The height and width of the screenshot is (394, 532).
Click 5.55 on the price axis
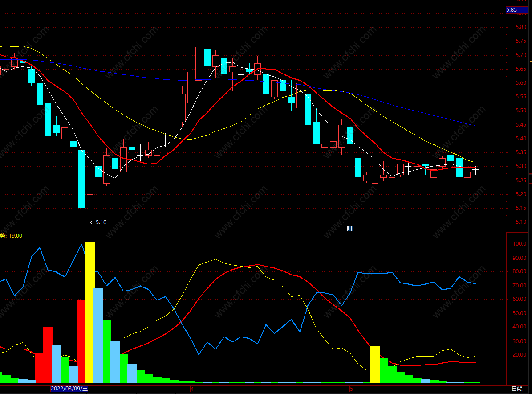click(521, 97)
